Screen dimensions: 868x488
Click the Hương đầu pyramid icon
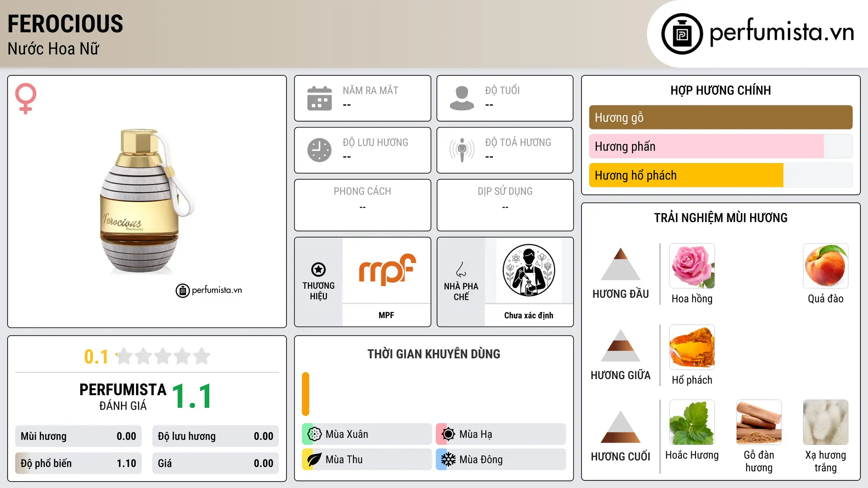(620, 264)
